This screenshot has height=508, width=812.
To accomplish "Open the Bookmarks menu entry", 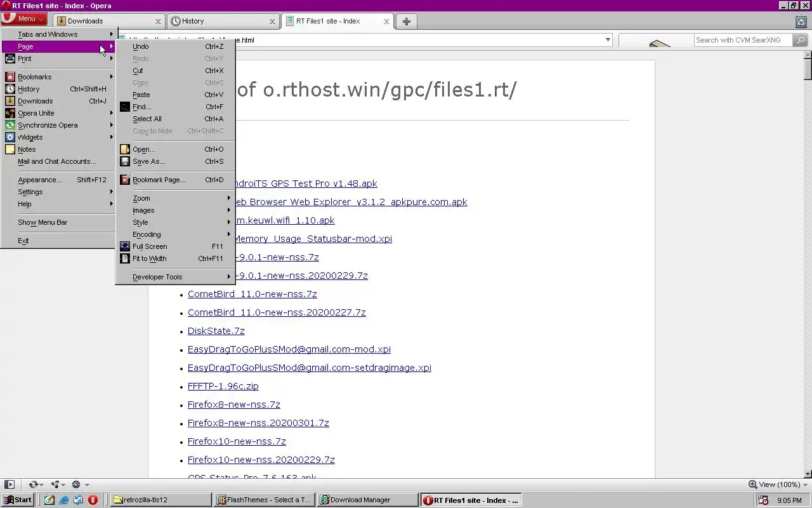I will [59, 77].
